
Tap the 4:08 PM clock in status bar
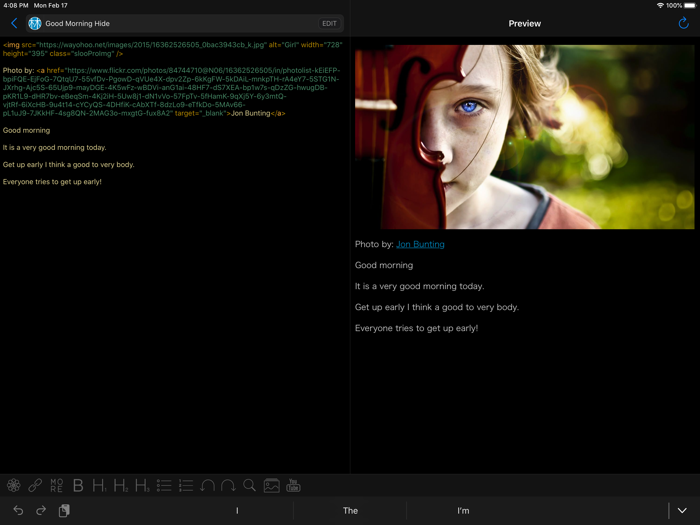tap(16, 5)
